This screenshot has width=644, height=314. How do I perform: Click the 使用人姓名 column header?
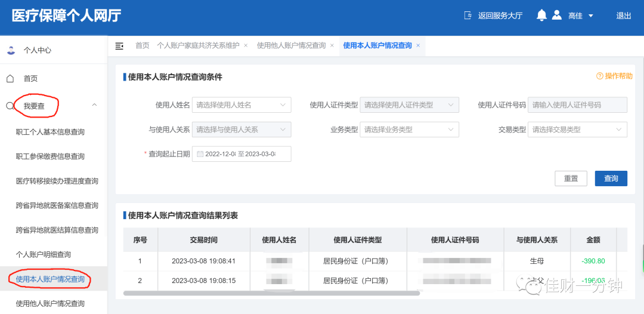279,240
